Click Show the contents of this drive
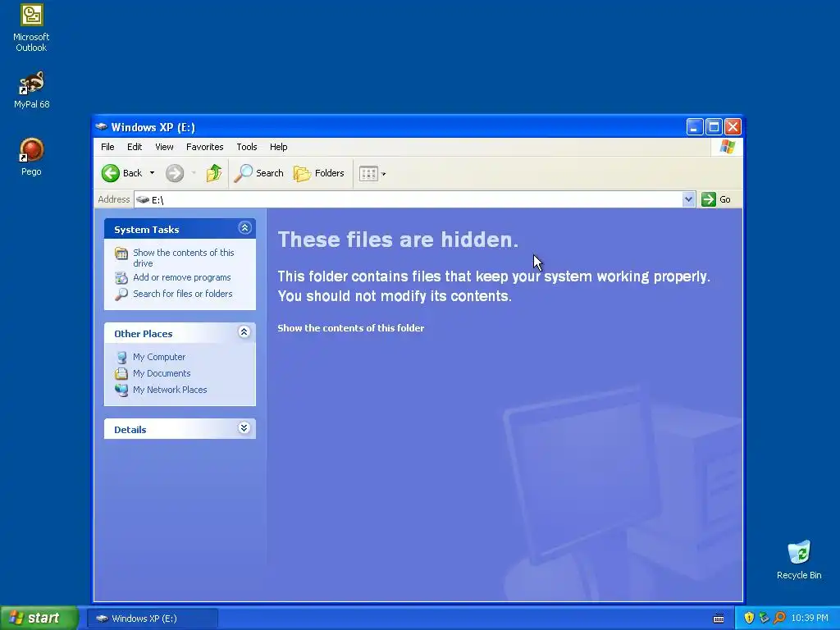Viewport: 840px width, 630px height. 183,258
